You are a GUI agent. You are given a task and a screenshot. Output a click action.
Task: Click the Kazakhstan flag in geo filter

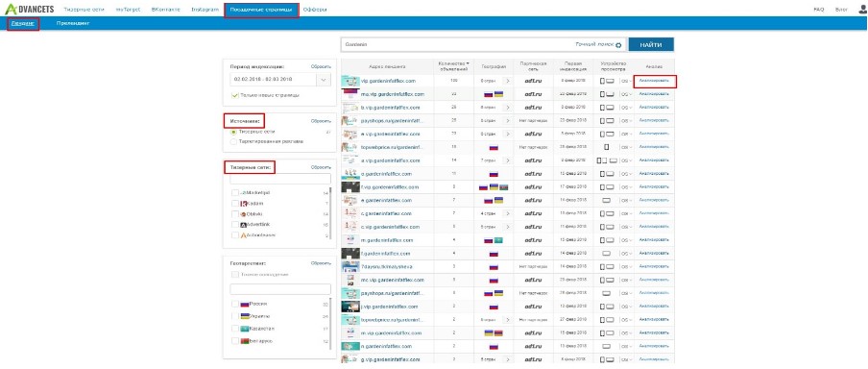tap(244, 329)
